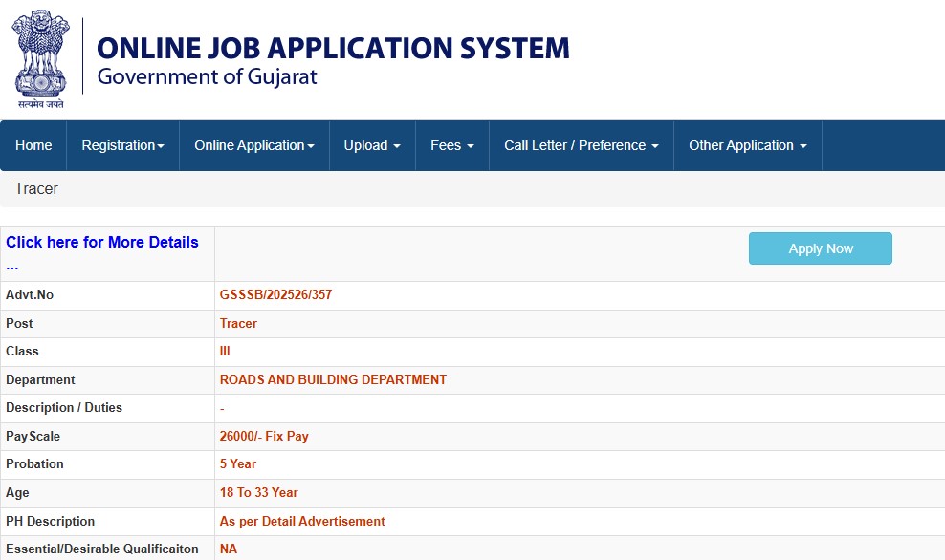Click As per Detail Advertisement text
The height and width of the screenshot is (560, 945).
pos(300,521)
